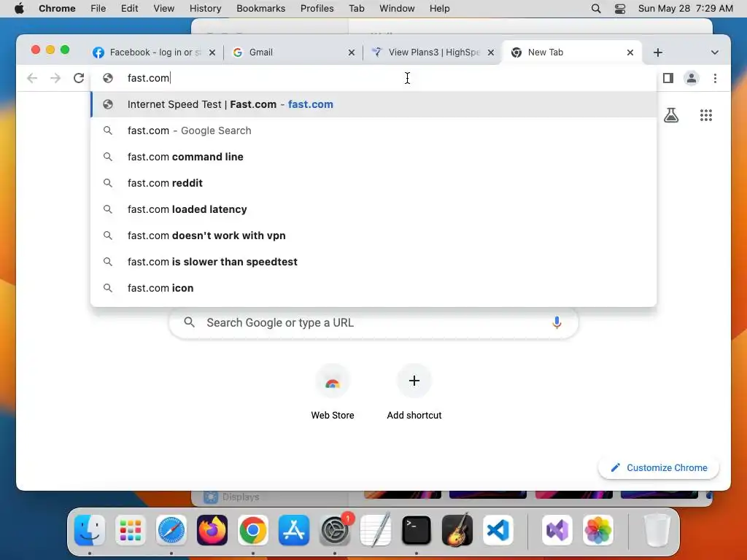Screen dimensions: 747x560
Task: Start voice search with microphone
Action: [557, 322]
